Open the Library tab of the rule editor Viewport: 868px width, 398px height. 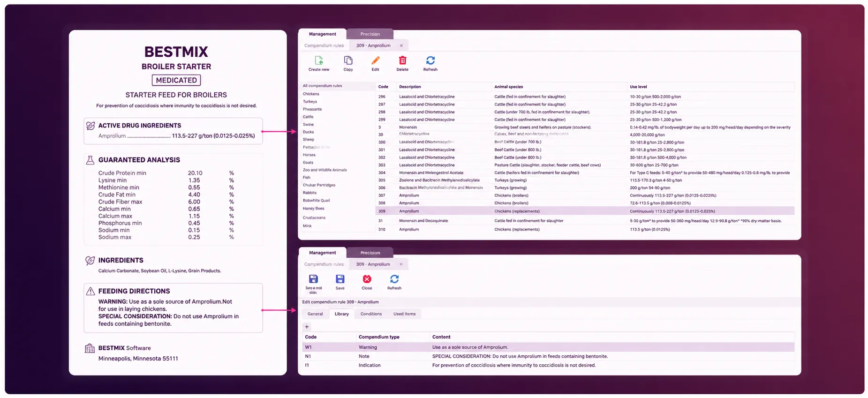[341, 314]
